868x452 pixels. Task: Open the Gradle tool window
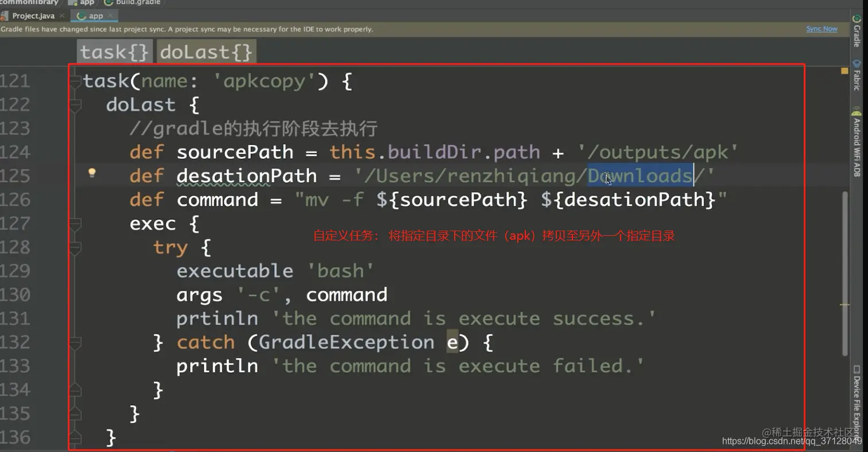[857, 31]
